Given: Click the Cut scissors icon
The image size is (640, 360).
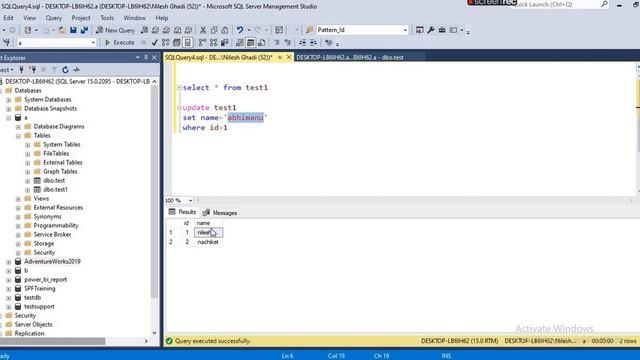Looking at the screenshot, I should 203,30.
